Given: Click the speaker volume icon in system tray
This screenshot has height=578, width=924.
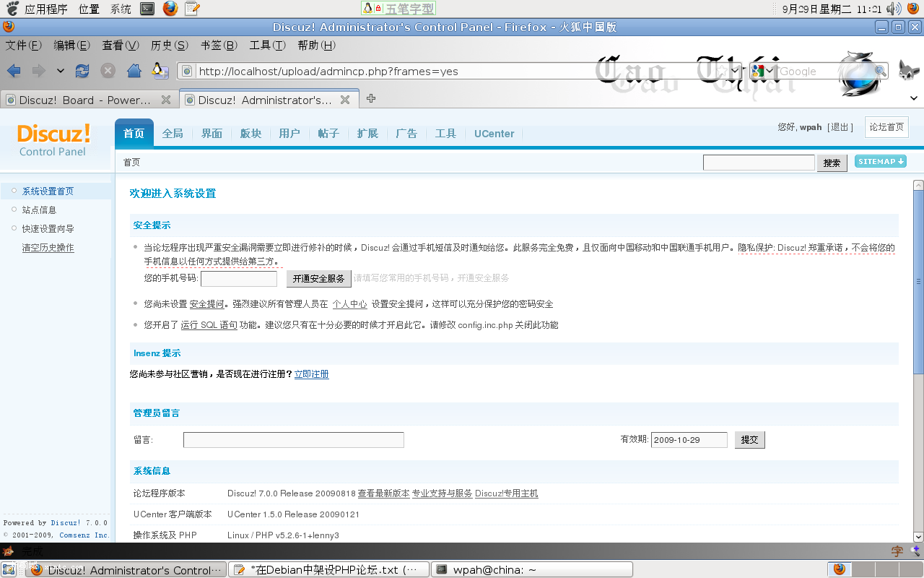Looking at the screenshot, I should [x=894, y=9].
